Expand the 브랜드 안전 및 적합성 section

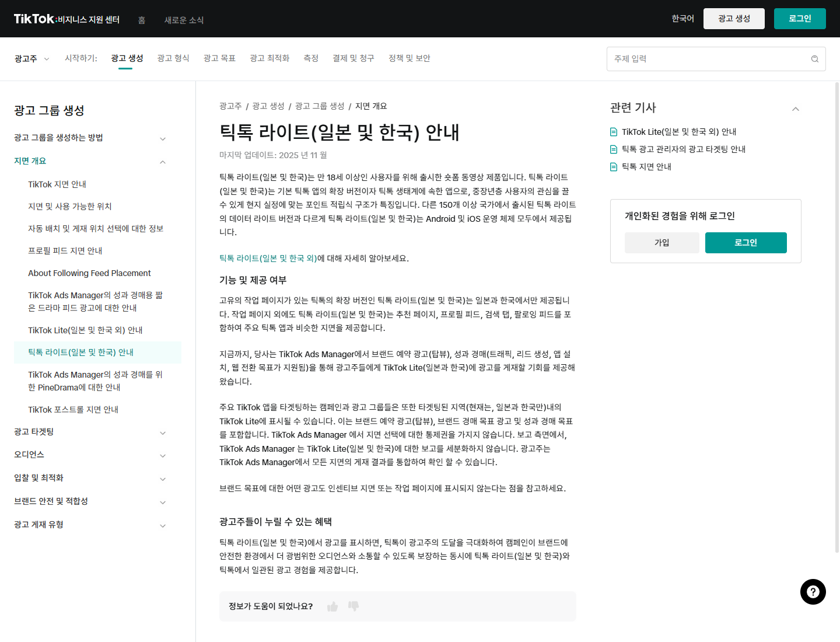(x=163, y=502)
